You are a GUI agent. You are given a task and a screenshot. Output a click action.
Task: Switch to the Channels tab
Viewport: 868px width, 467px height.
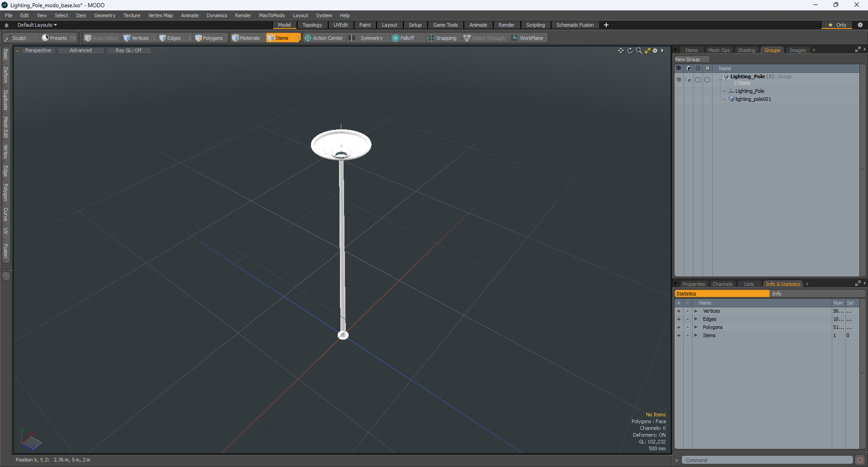(x=722, y=284)
